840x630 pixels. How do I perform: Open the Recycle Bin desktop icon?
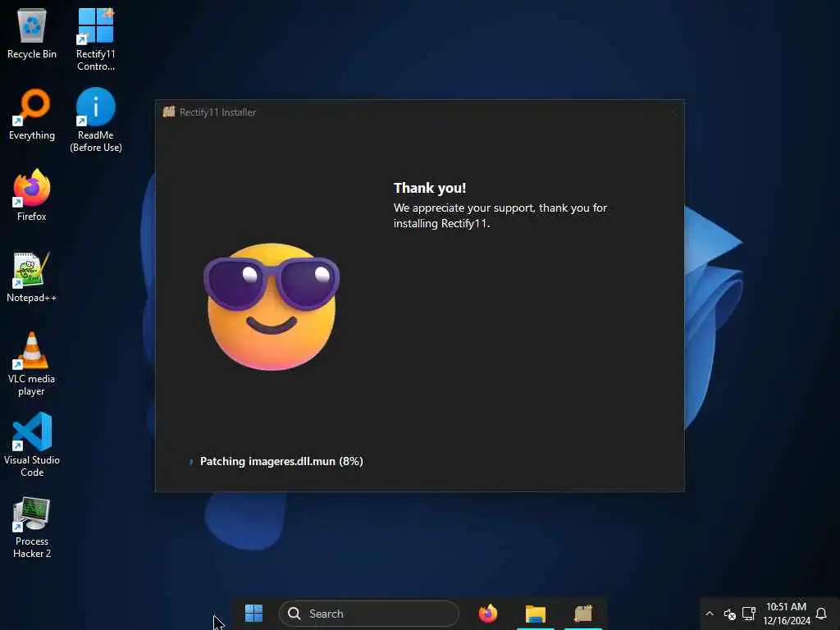(32, 33)
